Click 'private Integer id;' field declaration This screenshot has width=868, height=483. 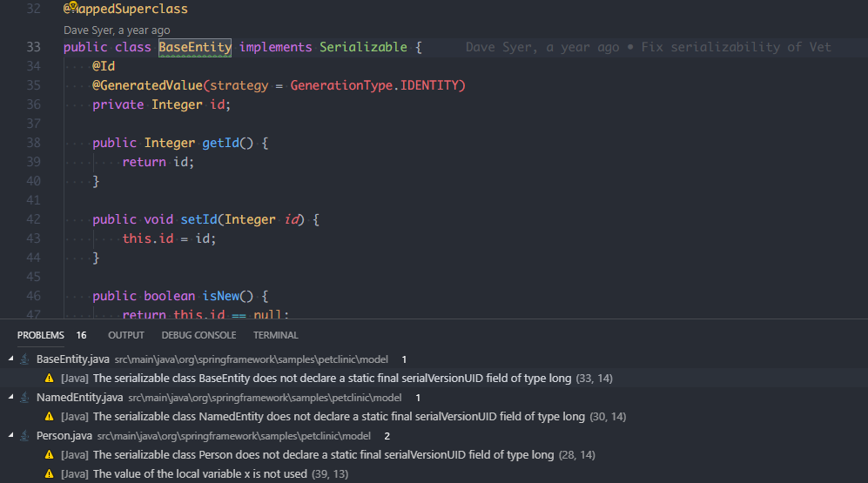coord(162,104)
